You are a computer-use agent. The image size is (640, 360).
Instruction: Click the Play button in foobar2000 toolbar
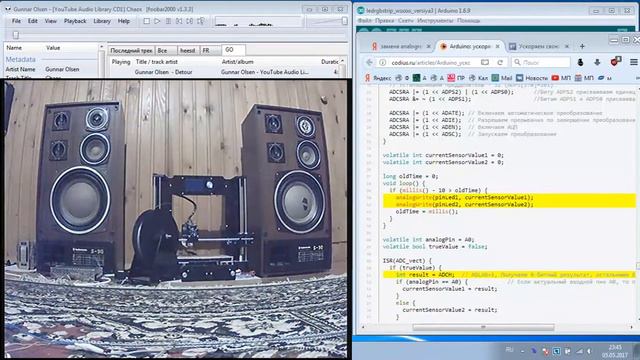[157, 21]
